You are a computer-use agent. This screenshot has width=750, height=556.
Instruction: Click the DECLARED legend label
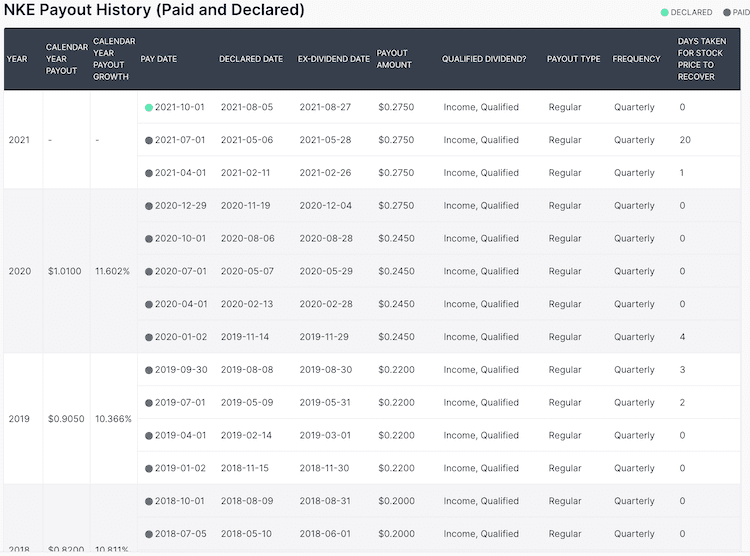coord(691,12)
